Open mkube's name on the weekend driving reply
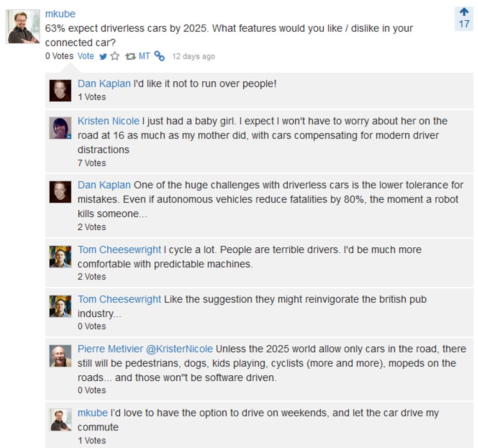The height and width of the screenshot is (448, 478). [93, 413]
